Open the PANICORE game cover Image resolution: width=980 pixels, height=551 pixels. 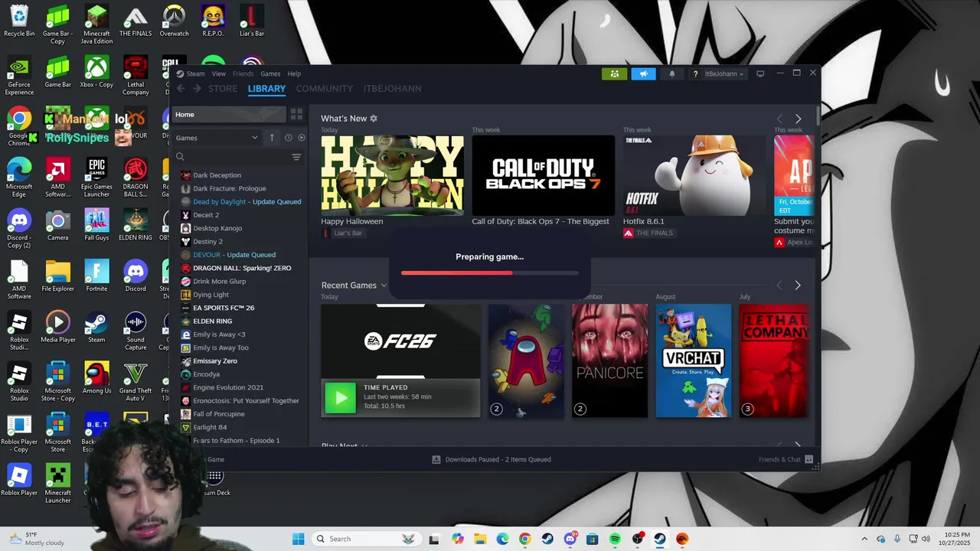coord(609,360)
